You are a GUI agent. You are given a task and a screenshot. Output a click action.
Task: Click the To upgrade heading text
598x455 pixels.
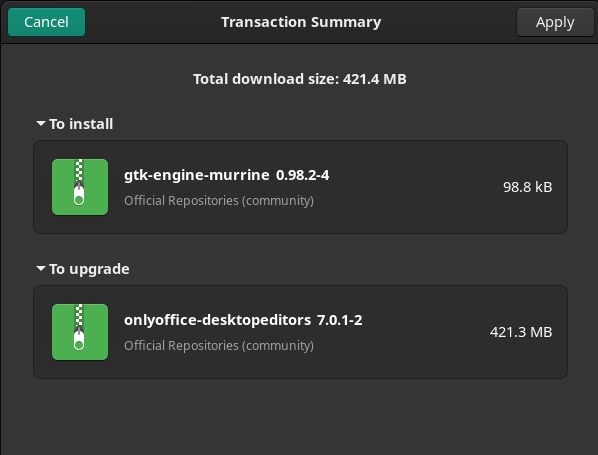pos(89,269)
